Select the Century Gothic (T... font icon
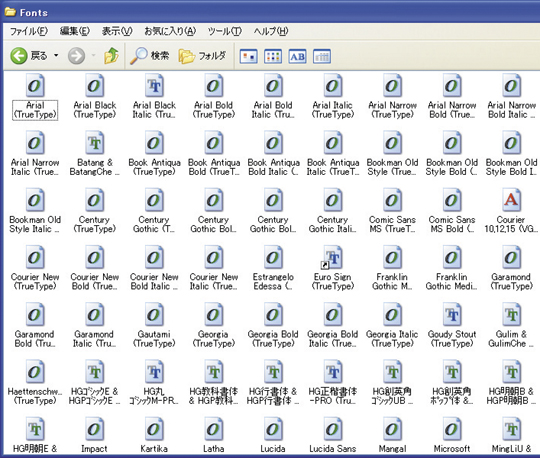 pos(154,200)
